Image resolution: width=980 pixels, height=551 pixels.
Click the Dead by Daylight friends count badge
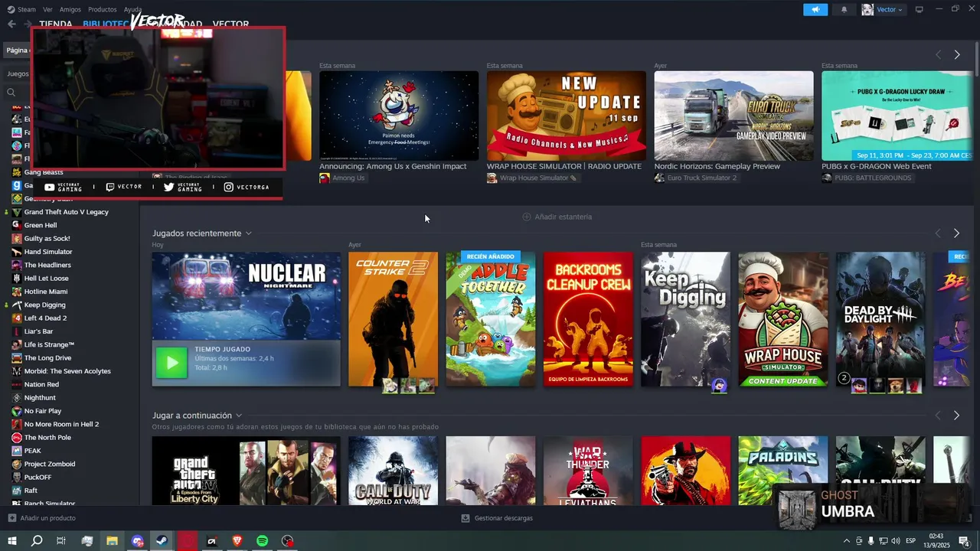pyautogui.click(x=844, y=378)
